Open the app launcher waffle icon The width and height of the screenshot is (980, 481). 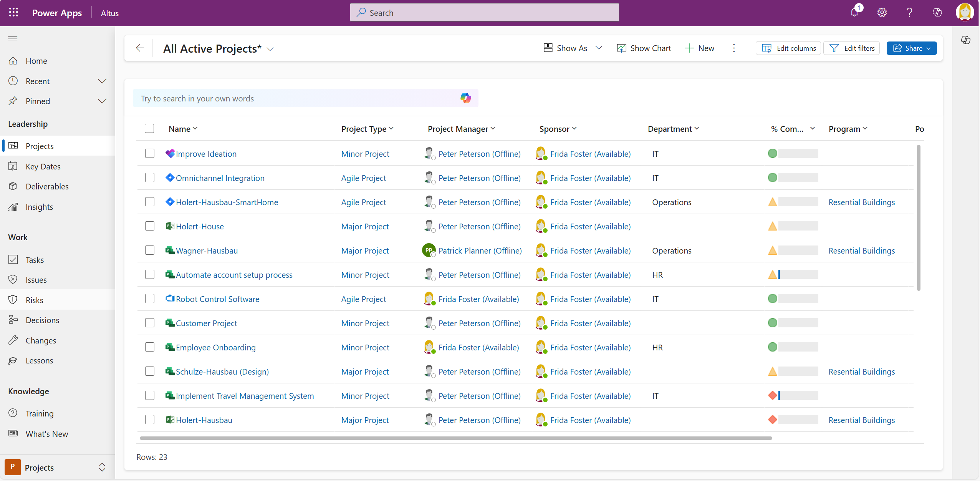13,13
